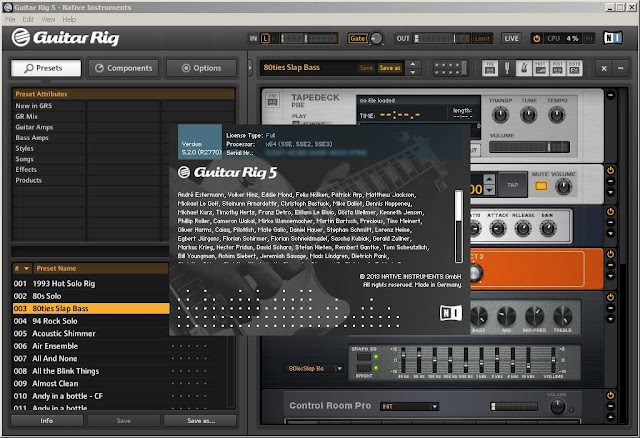Increase the metronome tempo with up arrow
Screen dimensions: 640x438
489,179
